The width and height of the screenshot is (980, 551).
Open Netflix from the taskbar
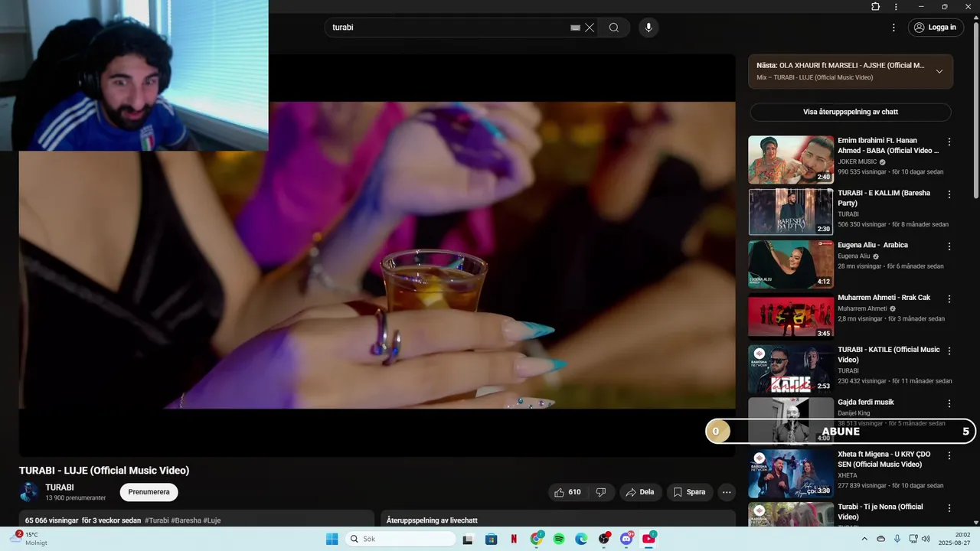(514, 539)
